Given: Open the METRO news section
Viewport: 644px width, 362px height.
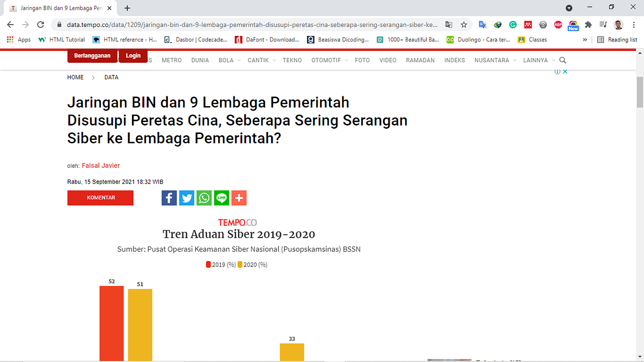Looking at the screenshot, I should pyautogui.click(x=171, y=60).
